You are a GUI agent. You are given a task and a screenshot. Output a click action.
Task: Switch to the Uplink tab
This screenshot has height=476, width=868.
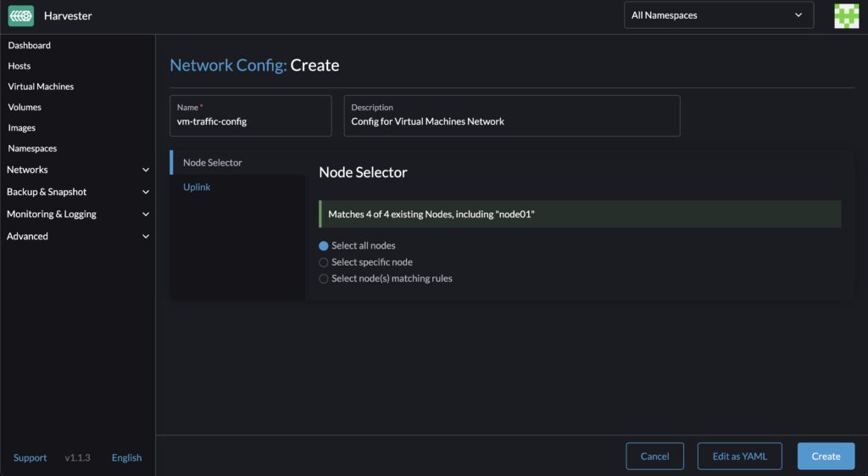[197, 187]
